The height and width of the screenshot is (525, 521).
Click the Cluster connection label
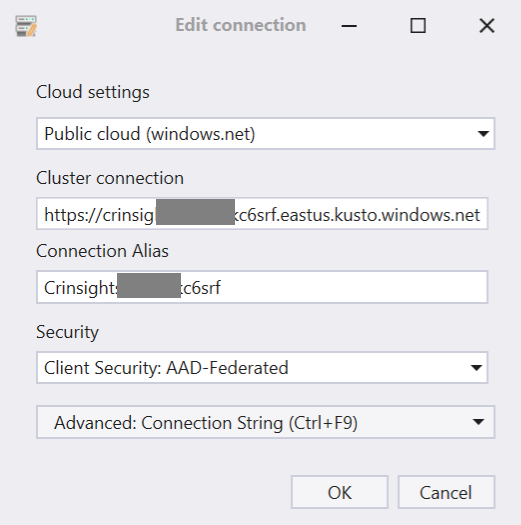(x=110, y=178)
